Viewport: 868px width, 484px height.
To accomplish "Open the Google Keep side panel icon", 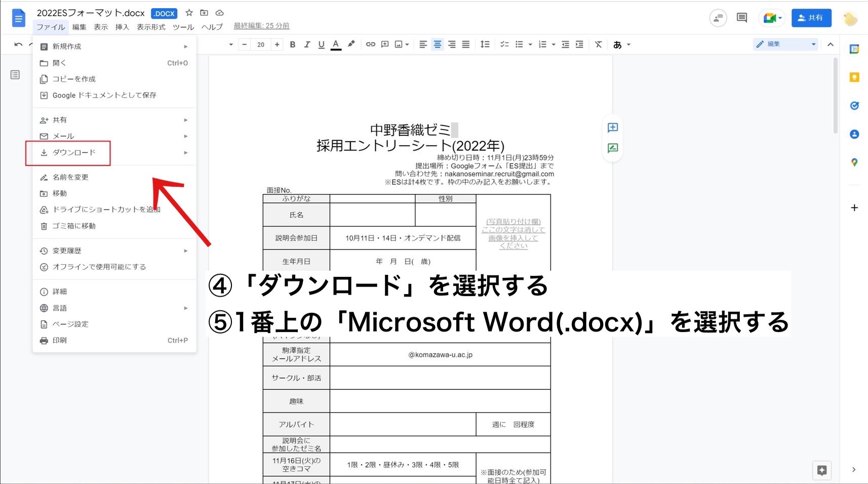I will [854, 77].
